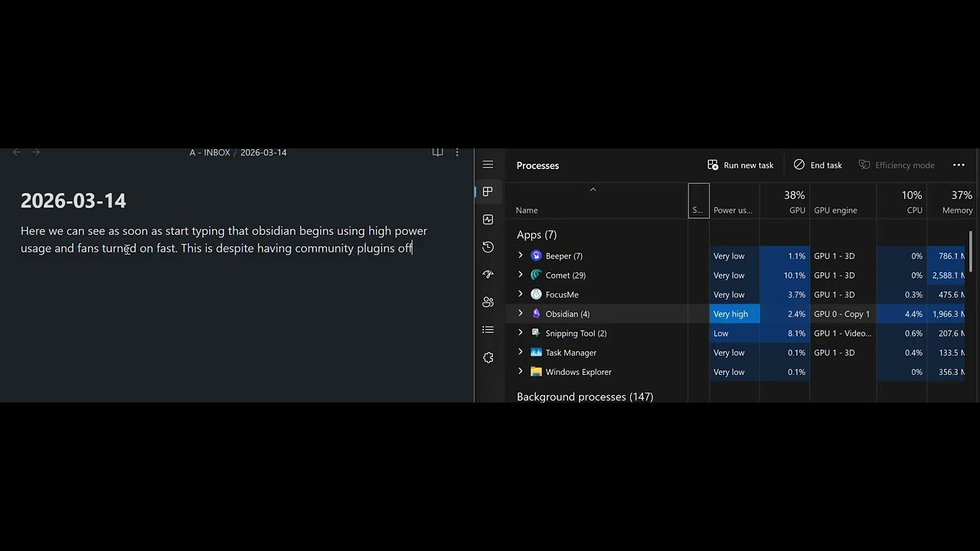
Task: Sort by Status column header
Action: point(698,201)
